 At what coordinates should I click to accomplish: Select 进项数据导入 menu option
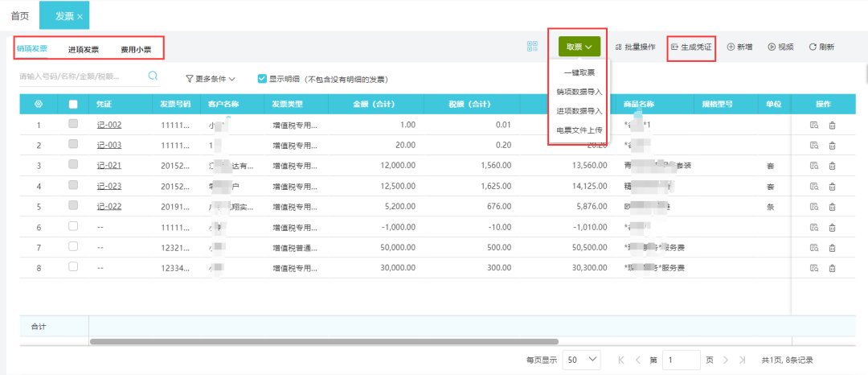coord(579,111)
